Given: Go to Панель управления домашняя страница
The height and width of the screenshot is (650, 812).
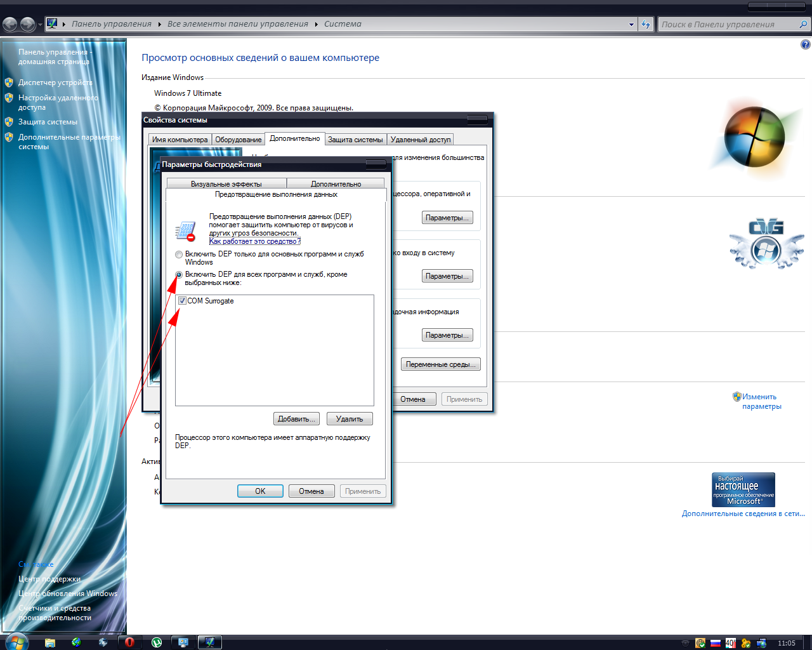Looking at the screenshot, I should [54, 56].
